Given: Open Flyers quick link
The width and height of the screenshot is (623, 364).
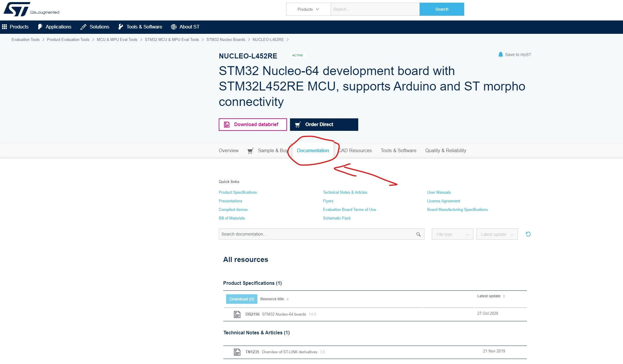Looking at the screenshot, I should click(x=328, y=201).
